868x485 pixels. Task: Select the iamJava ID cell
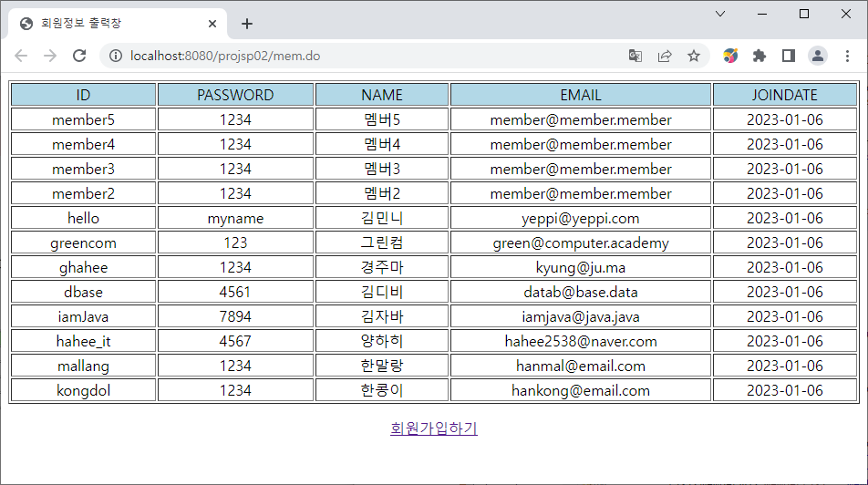[x=83, y=316]
